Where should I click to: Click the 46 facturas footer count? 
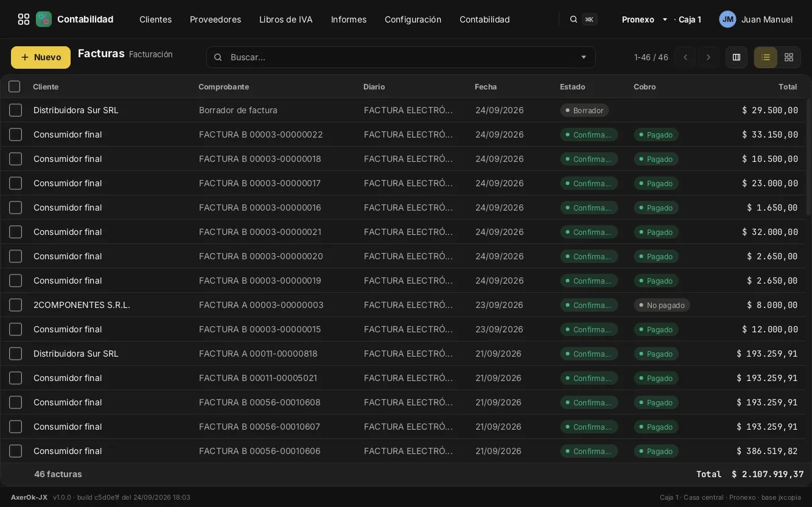(58, 474)
